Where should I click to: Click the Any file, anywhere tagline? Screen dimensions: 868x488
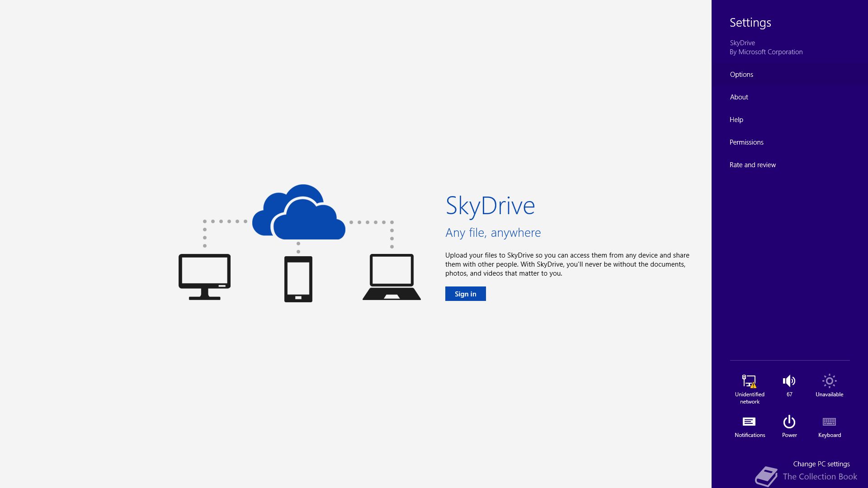click(493, 233)
